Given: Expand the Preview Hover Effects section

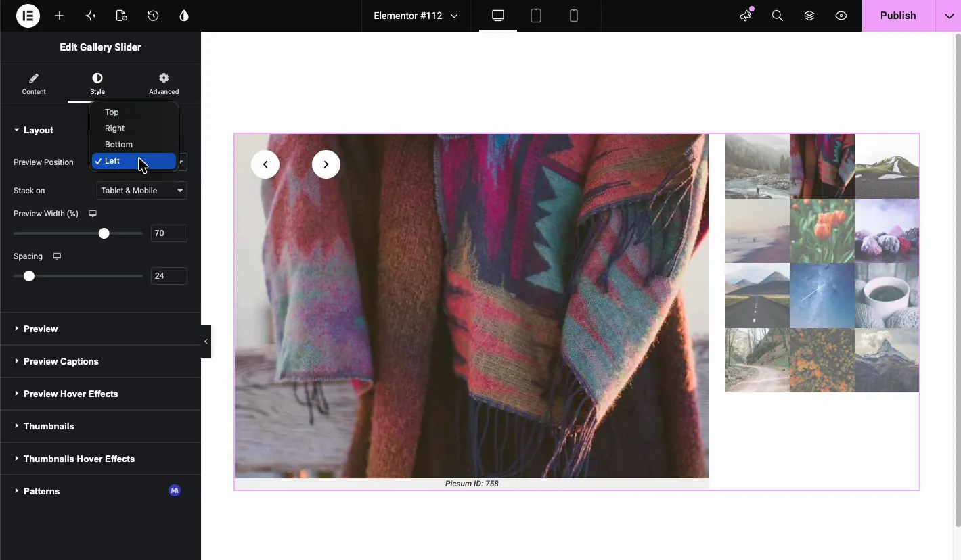Looking at the screenshot, I should [x=100, y=394].
